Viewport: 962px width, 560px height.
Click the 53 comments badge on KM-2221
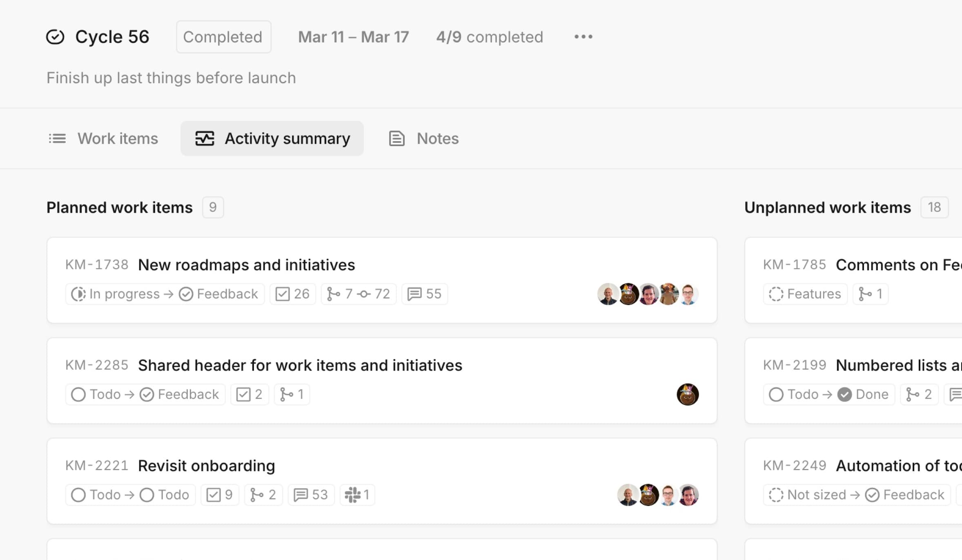point(311,495)
